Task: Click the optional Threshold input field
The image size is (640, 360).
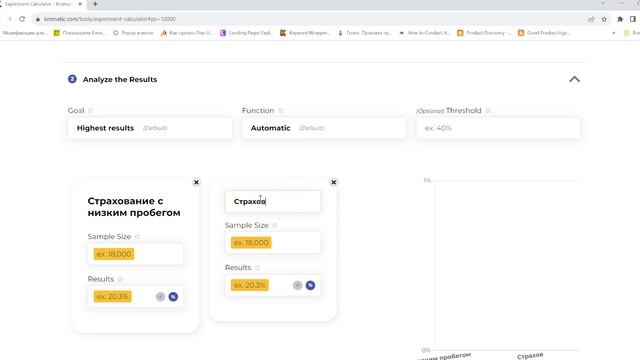Action: coord(498,128)
